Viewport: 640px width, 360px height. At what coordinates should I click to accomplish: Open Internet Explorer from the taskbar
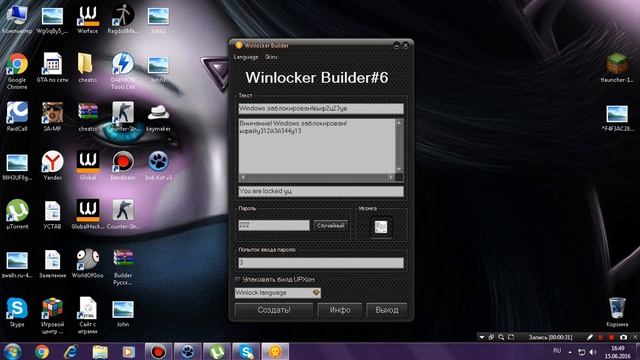tap(71, 351)
